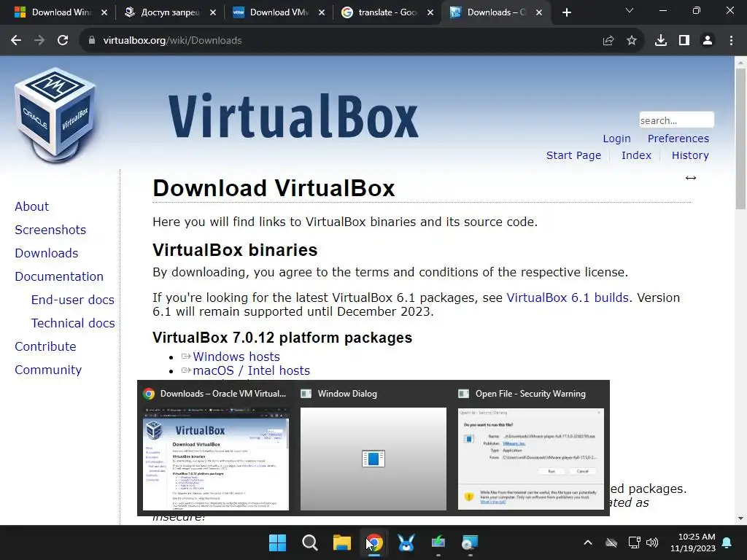The height and width of the screenshot is (560, 747).
Task: Go back using browser back arrow
Action: 16,41
